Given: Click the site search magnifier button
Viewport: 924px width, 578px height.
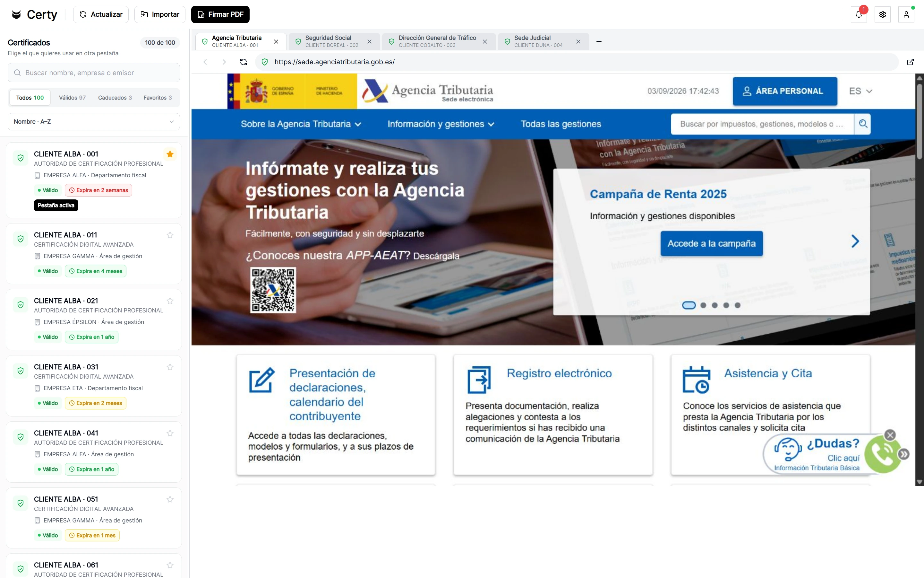Looking at the screenshot, I should [x=863, y=124].
